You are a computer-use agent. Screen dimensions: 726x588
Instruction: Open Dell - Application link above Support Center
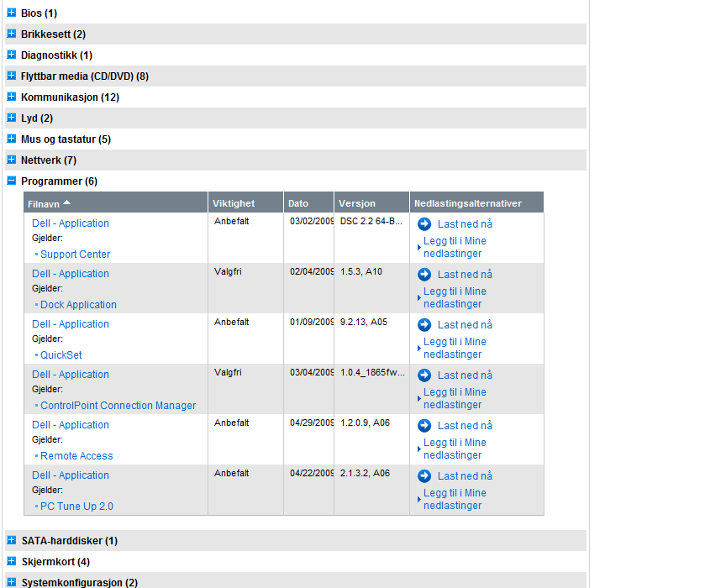[x=71, y=223]
